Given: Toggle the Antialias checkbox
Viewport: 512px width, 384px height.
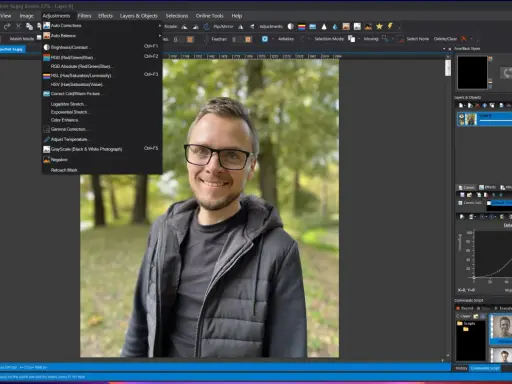Looking at the screenshot, I should 302,39.
